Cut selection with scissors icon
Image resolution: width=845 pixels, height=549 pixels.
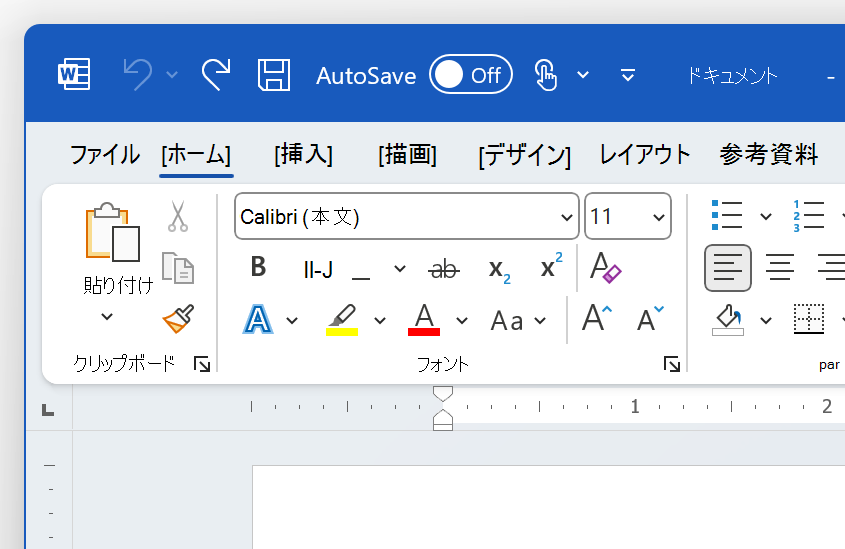coord(178,216)
